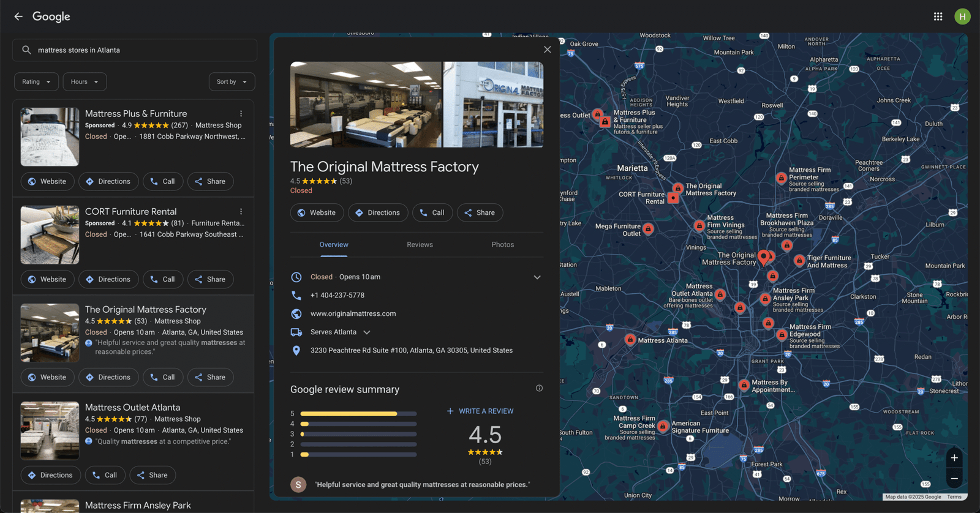Screen dimensions: 980x513
Task: Open the Hours filter dropdown
Action: 85,82
